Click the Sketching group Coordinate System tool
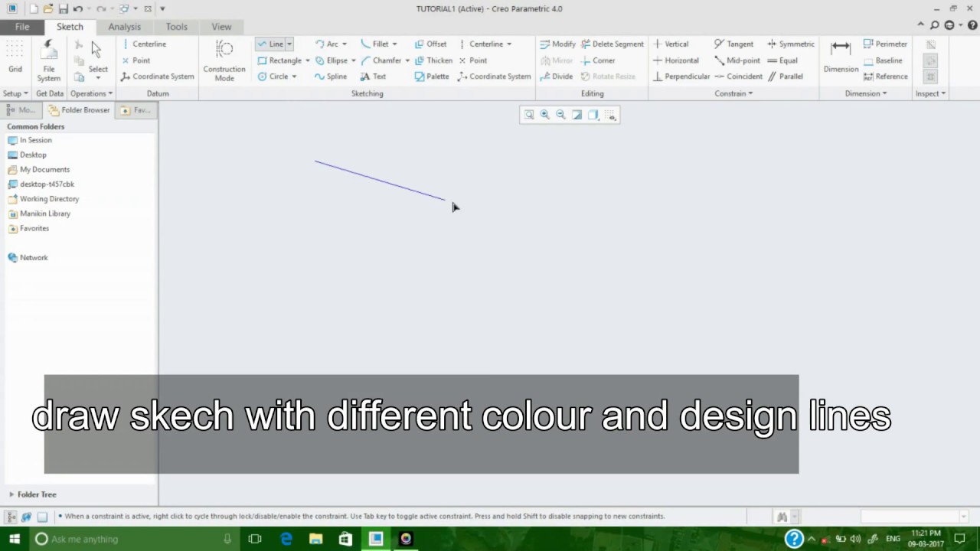Viewport: 980px width, 551px height. pos(495,77)
